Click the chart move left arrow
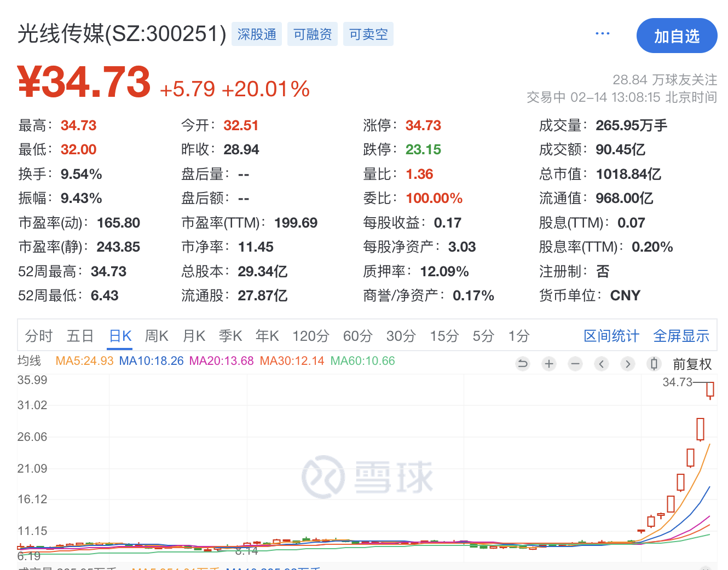This screenshot has width=728, height=570. point(602,364)
